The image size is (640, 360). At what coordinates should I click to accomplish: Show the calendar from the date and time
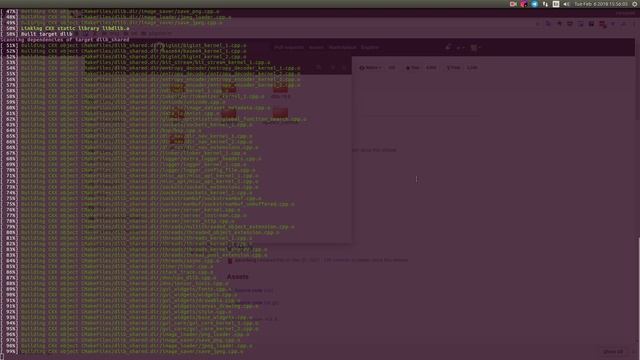601,4
